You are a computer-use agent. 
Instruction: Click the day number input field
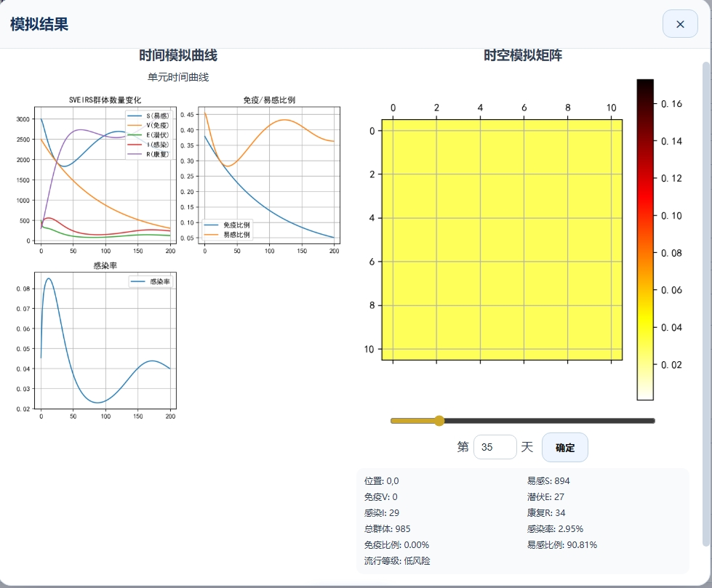[495, 448]
